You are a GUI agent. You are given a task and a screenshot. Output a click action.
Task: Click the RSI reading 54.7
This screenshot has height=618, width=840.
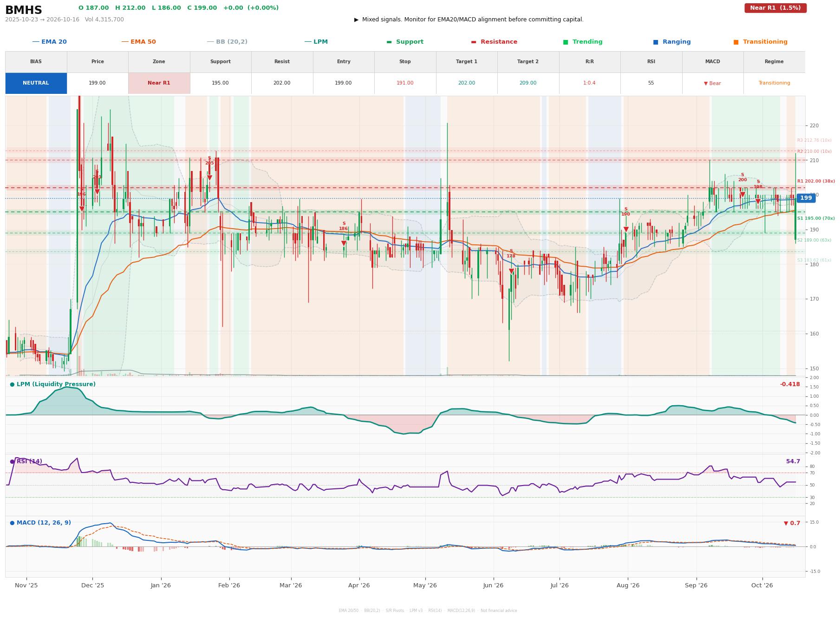tap(793, 461)
